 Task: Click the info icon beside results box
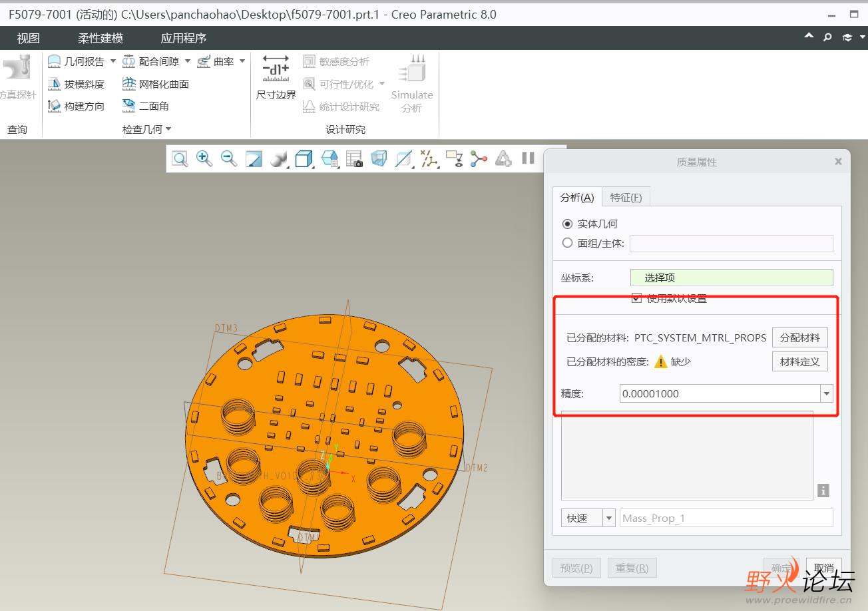823,491
